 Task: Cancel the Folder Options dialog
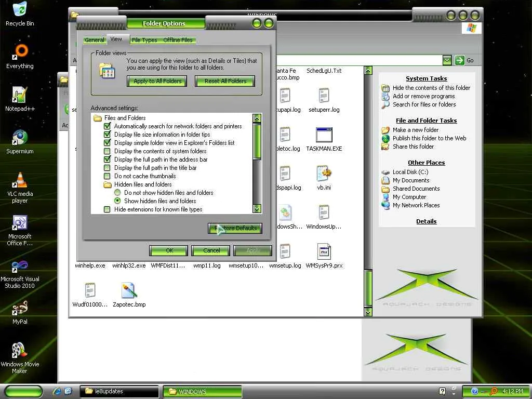point(211,250)
